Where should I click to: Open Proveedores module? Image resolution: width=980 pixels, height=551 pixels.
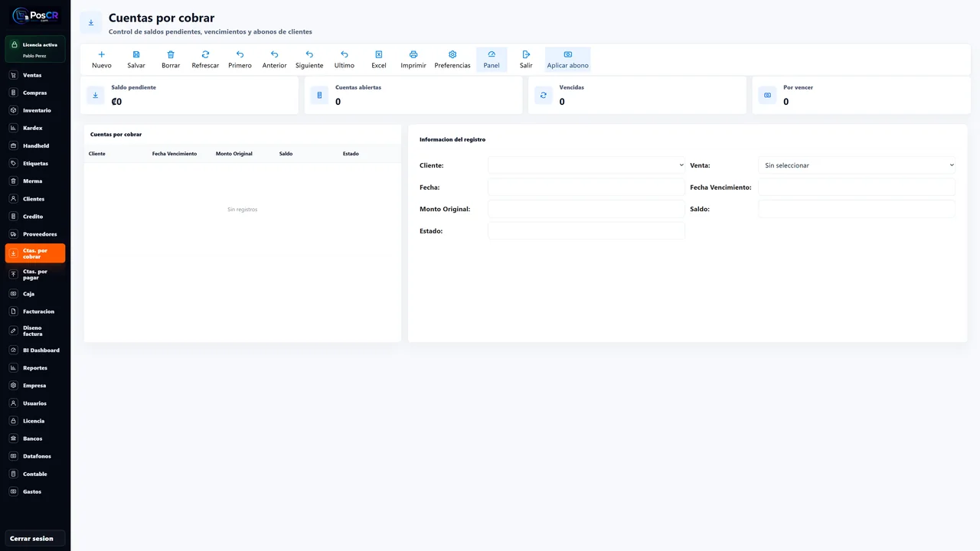coord(35,234)
